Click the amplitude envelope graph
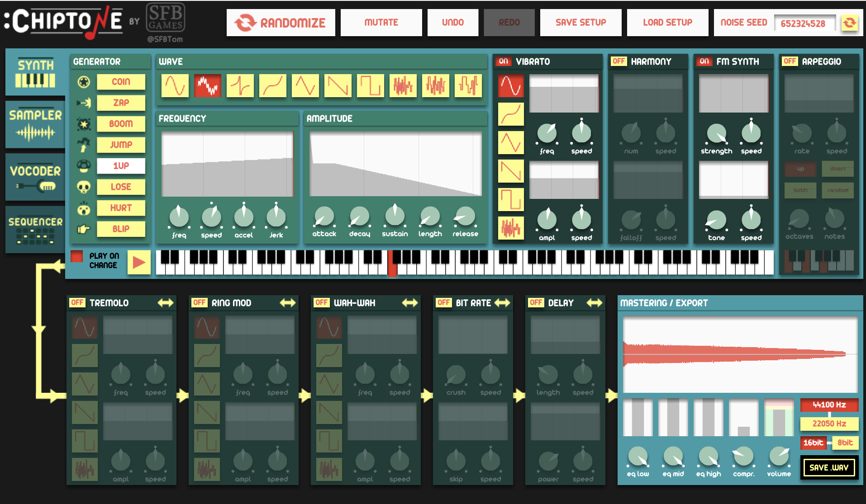This screenshot has width=866, height=504. tap(395, 164)
